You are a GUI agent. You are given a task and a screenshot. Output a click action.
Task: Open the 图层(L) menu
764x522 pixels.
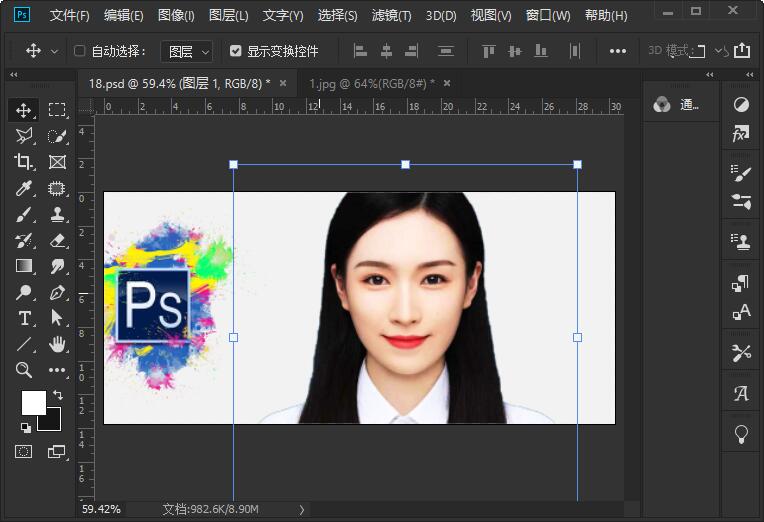229,16
